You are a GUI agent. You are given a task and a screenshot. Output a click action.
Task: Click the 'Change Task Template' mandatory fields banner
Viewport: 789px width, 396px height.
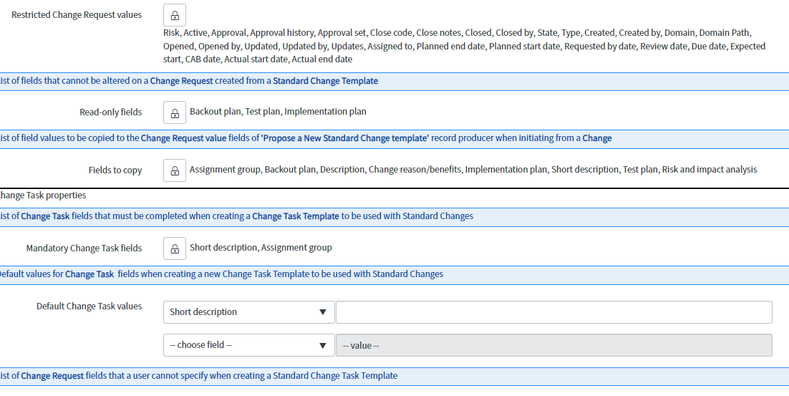[394, 216]
